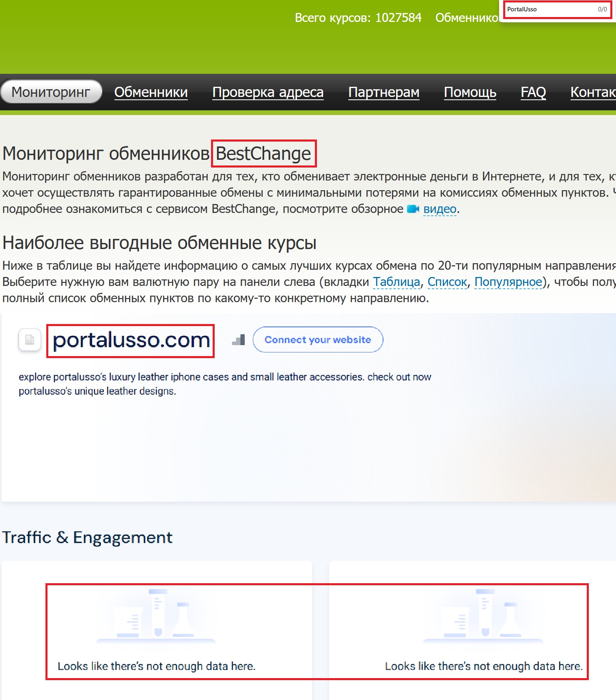Click the Connect your website button
The height and width of the screenshot is (700, 616).
pos(318,339)
